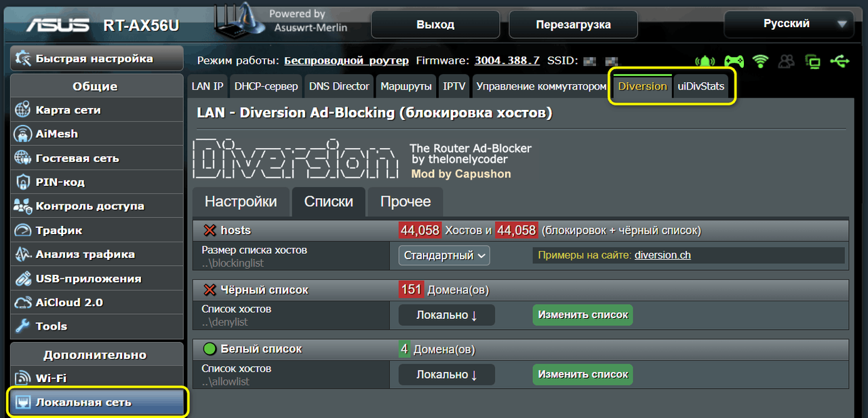868x418 pixels.
Task: Open the Маршруты tab
Action: coord(406,87)
